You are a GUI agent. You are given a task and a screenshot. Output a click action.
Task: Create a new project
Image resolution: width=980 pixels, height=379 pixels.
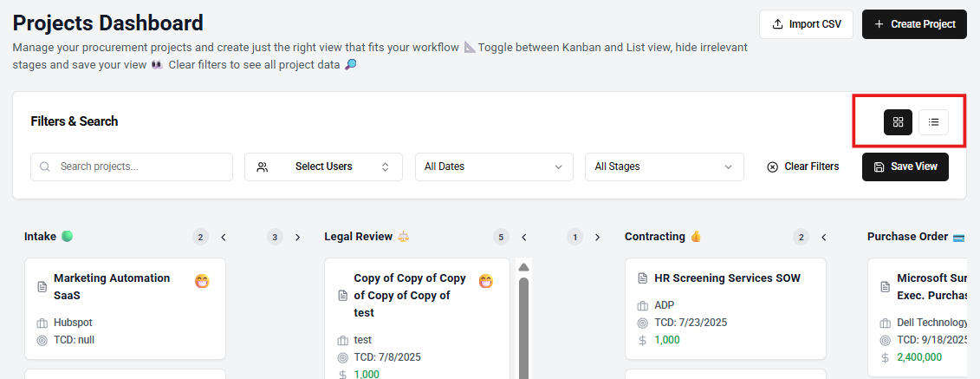(x=914, y=24)
